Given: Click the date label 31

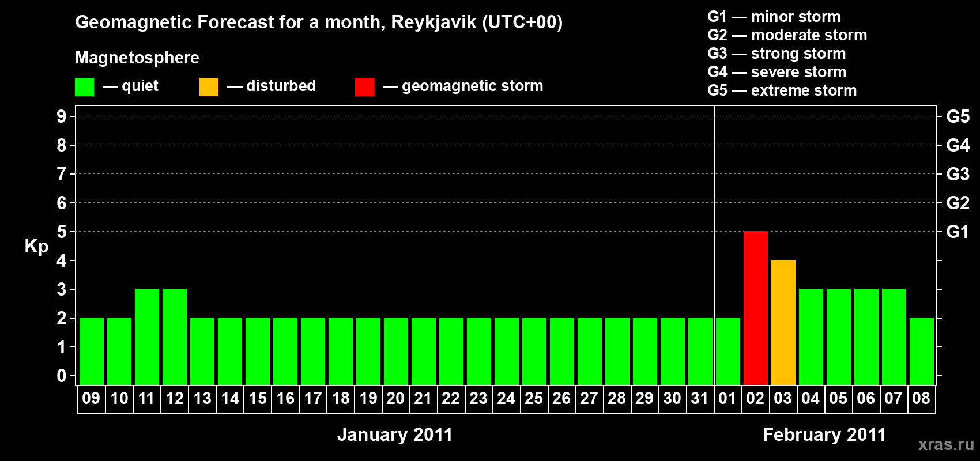Looking at the screenshot, I should click(x=700, y=398).
